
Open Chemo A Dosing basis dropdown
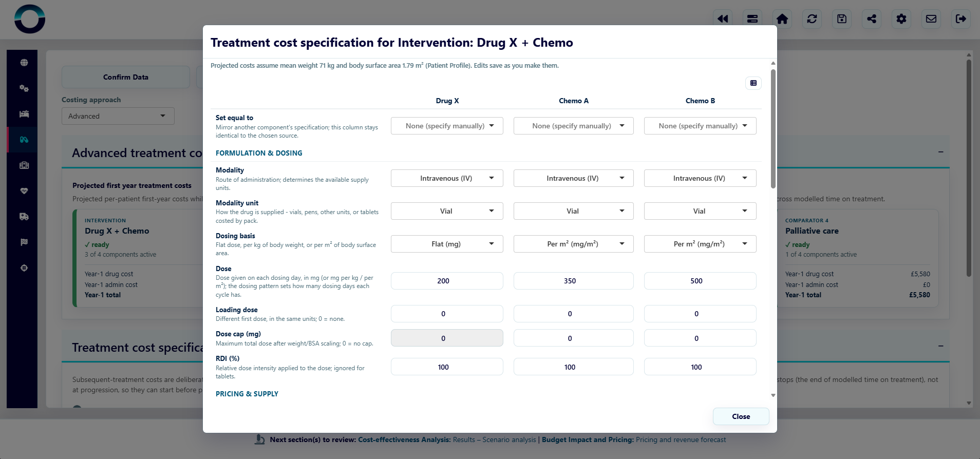[573, 244]
